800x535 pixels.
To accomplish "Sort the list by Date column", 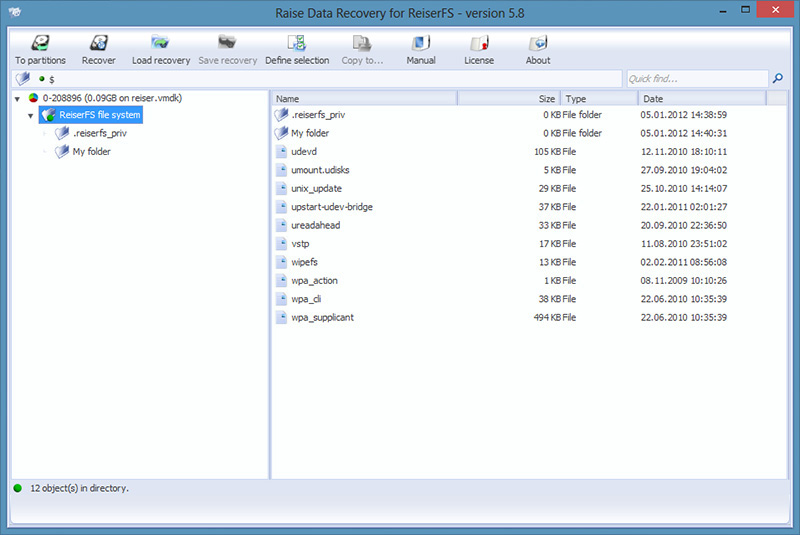I will point(703,98).
